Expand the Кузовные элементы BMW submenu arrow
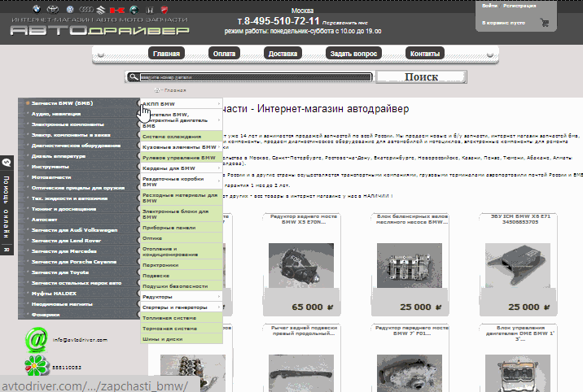The image size is (583, 392). pos(219,147)
